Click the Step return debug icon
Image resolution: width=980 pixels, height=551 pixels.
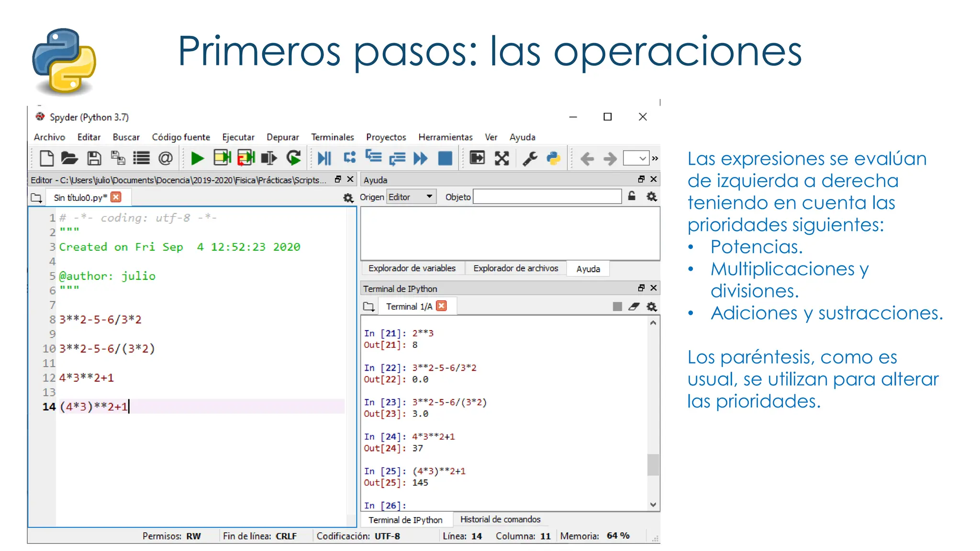(397, 158)
